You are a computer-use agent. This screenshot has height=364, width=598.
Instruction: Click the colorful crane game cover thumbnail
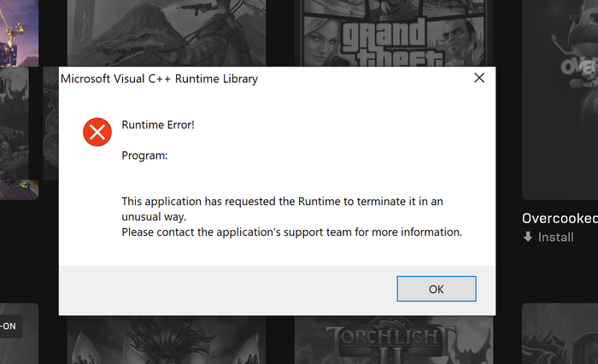[x=19, y=33]
